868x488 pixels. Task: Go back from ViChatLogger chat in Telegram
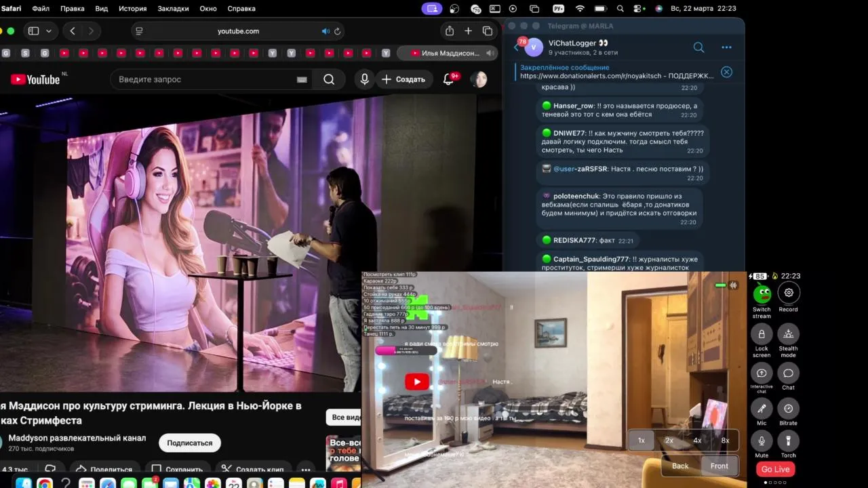(517, 47)
